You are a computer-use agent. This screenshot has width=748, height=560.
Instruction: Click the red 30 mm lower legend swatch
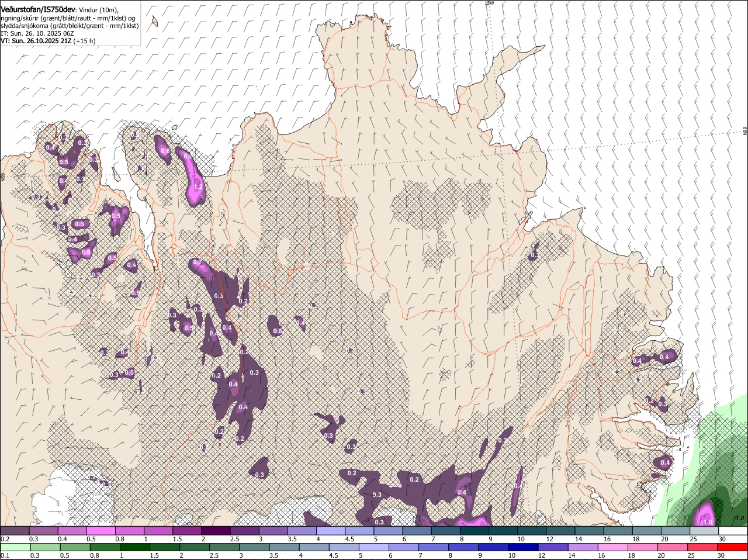coord(733,547)
